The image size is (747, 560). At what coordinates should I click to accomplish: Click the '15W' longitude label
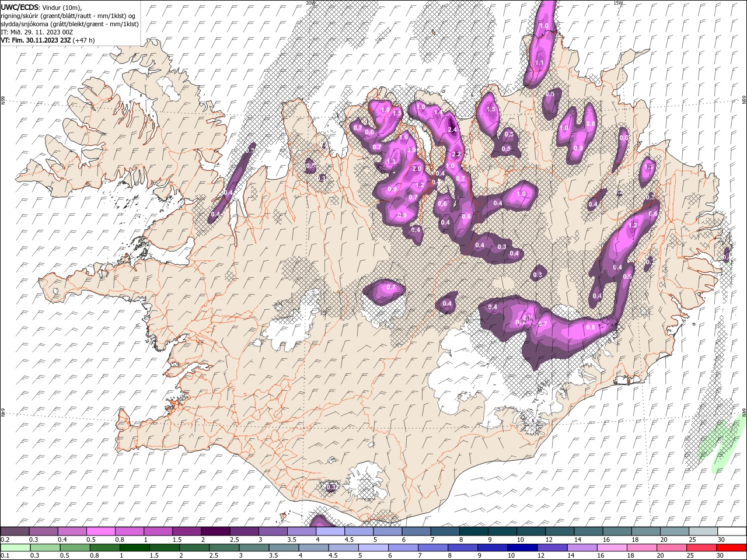click(x=618, y=3)
